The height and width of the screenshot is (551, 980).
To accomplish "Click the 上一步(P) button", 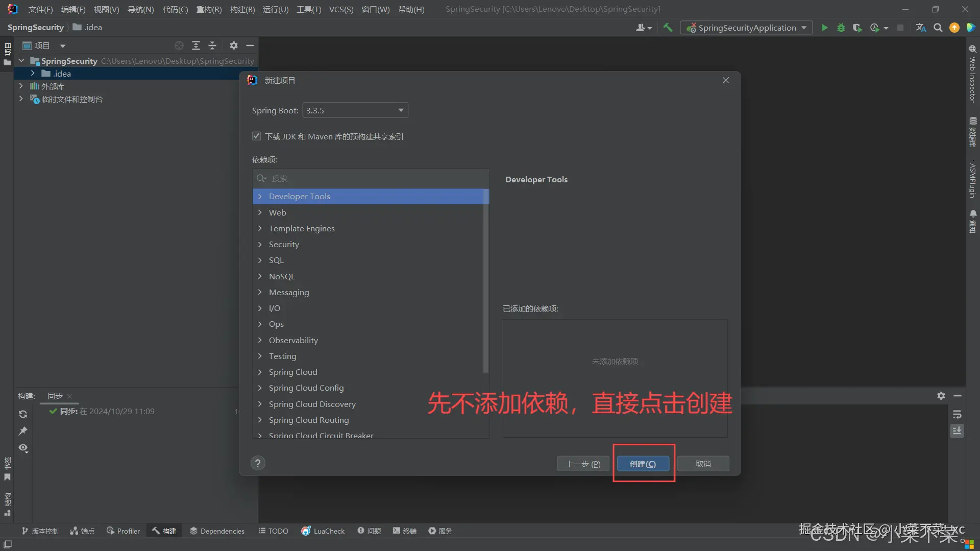I will [583, 464].
